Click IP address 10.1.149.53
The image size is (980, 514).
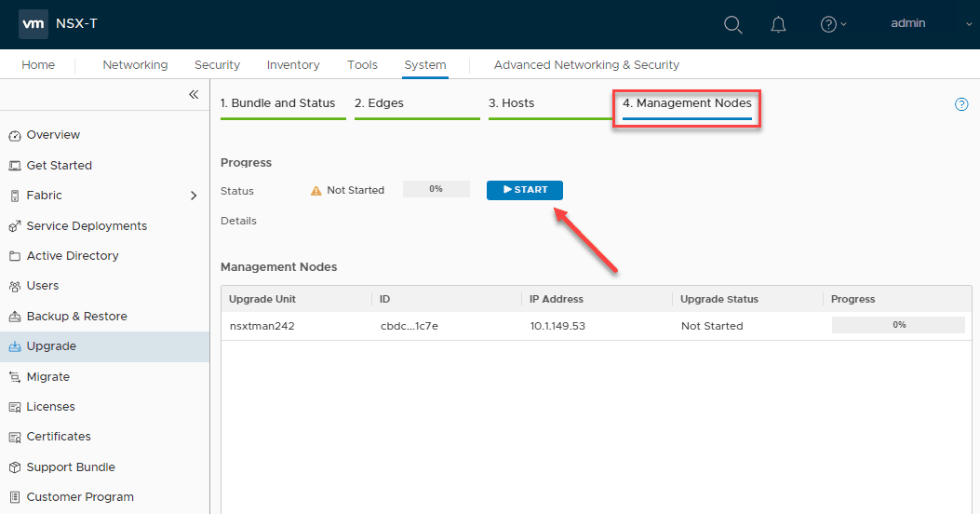557,327
